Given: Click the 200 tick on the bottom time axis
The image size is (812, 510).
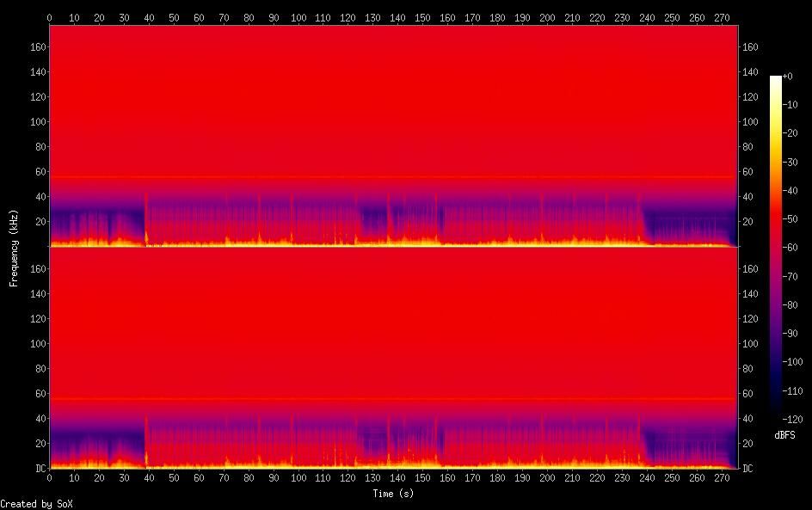Looking at the screenshot, I should (548, 477).
